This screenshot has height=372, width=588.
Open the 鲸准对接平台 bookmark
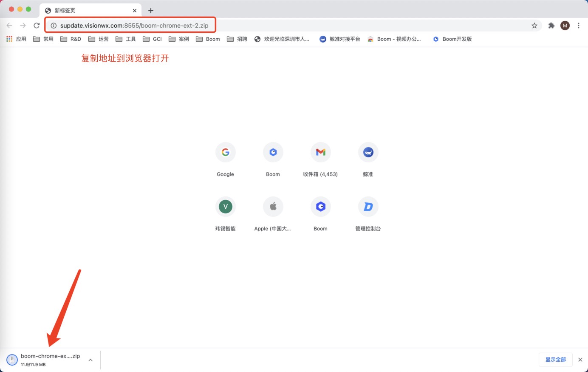coord(339,39)
